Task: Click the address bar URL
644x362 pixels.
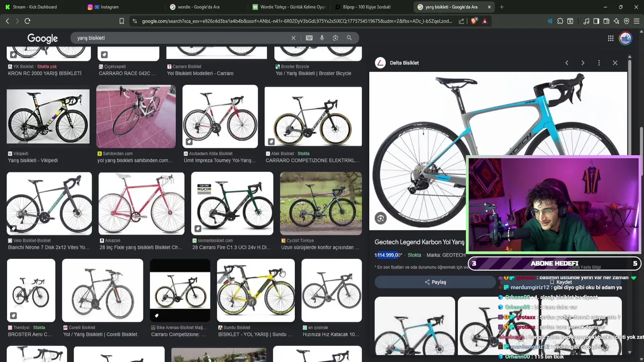Action: pos(297,21)
